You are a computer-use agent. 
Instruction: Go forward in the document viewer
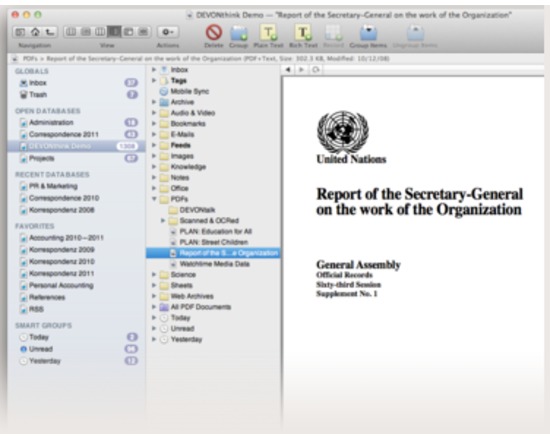[x=301, y=70]
